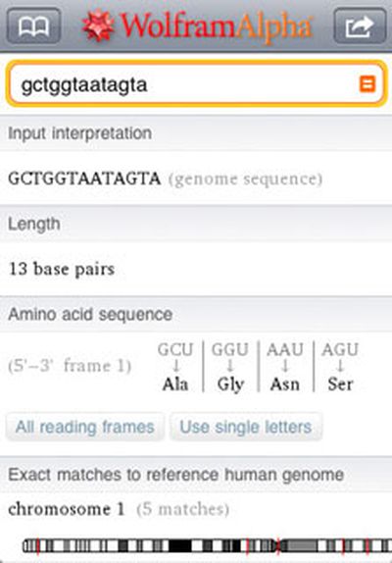Tap the share arrow icon
This screenshot has height=563, width=392.
point(360,26)
